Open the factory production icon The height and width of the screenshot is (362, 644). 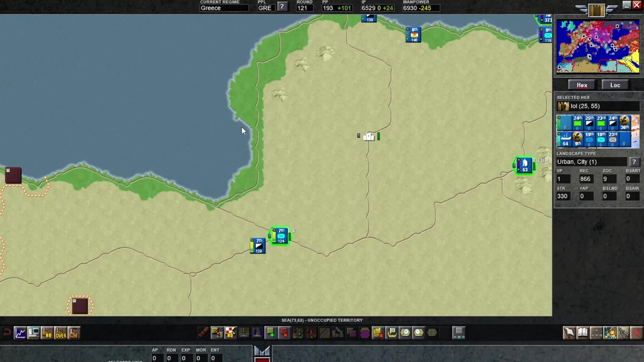tap(74, 333)
